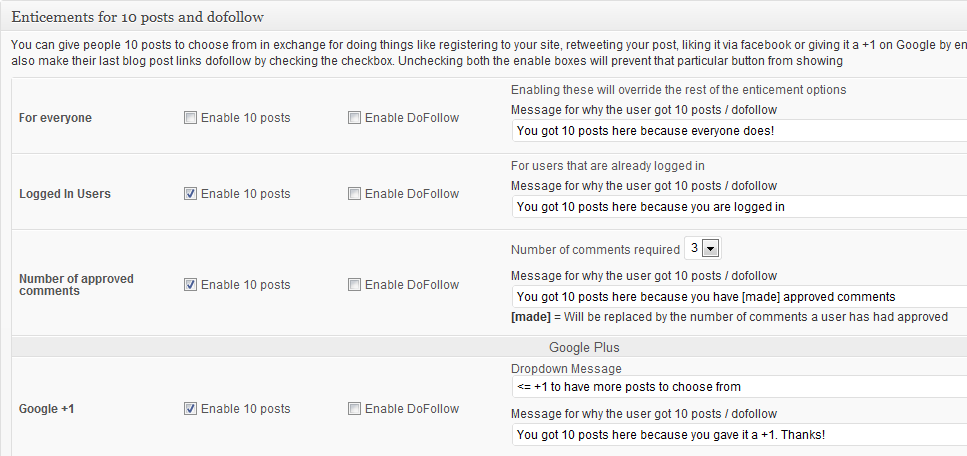The width and height of the screenshot is (967, 456).
Task: Enable DoFollow for approved comments row
Action: point(355,285)
